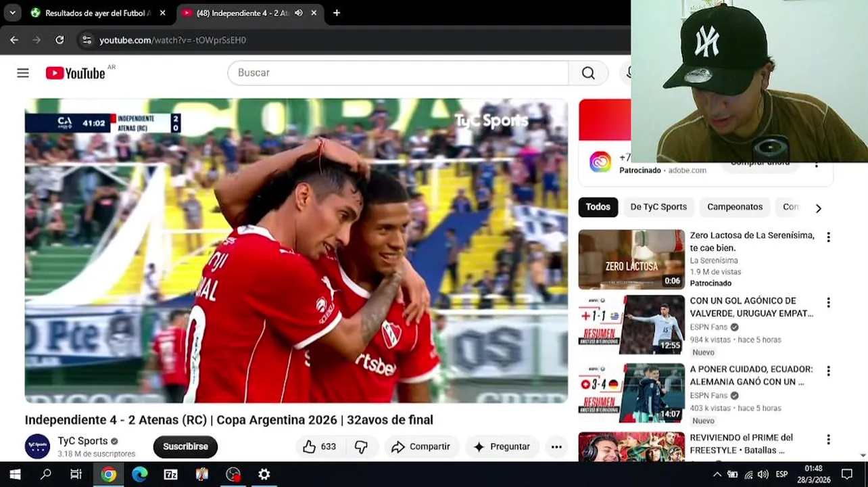Dislike the video with thumbs down
This screenshot has width=868, height=487.
[362, 446]
